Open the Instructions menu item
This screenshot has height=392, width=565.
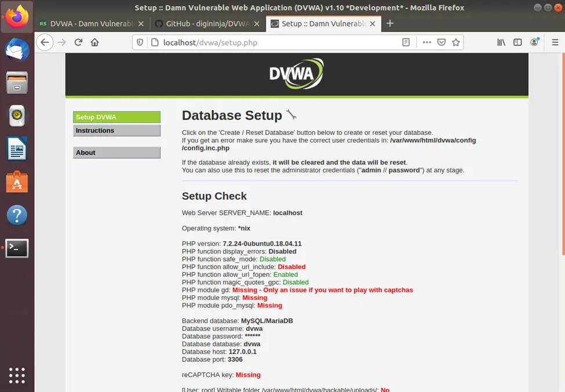point(116,130)
